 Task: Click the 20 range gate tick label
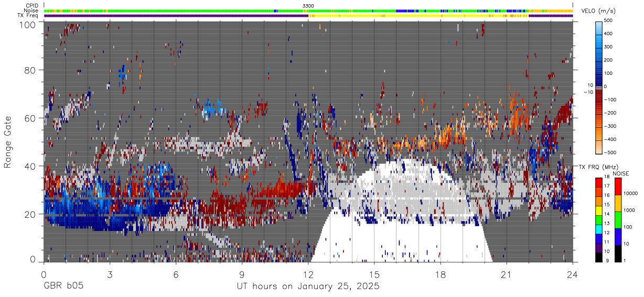(x=30, y=214)
